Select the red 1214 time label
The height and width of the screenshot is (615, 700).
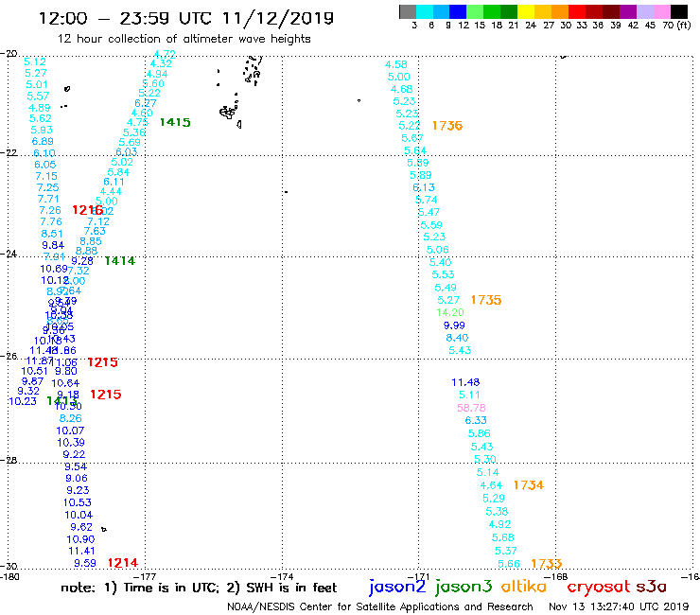[x=123, y=563]
